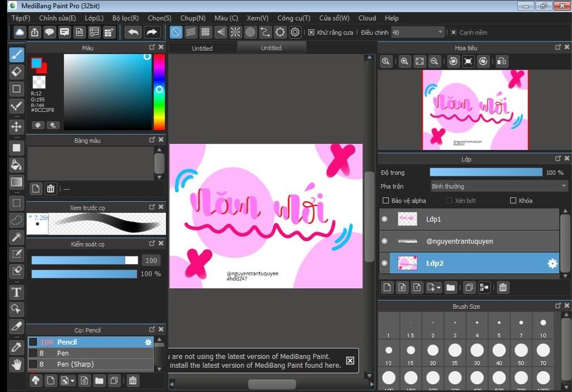
Task: Add new palette color page icon
Action: coord(36,189)
